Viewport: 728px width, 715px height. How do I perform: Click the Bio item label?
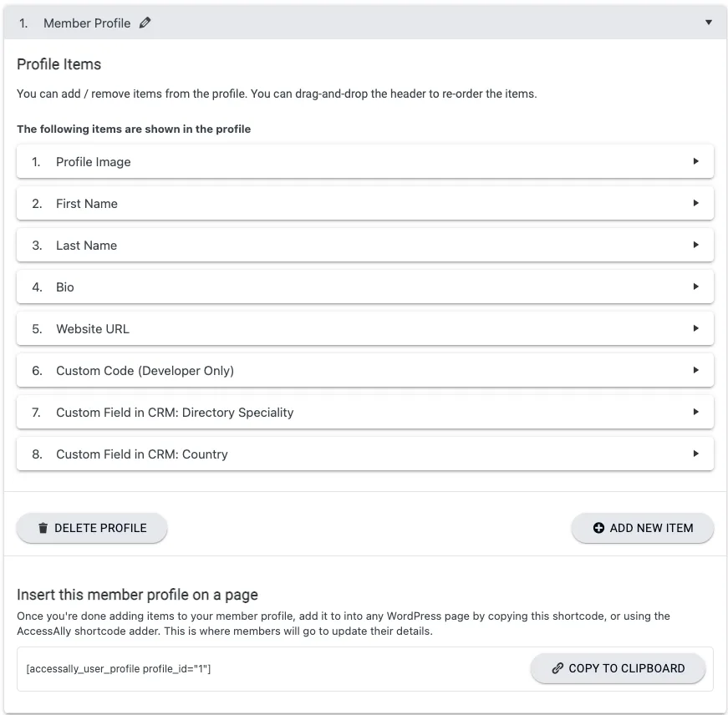pos(64,287)
